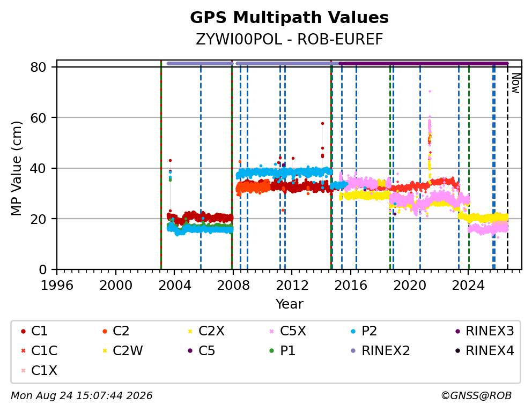Click the MP Value (cm) axis label
532x412 pixels.
click(16, 168)
